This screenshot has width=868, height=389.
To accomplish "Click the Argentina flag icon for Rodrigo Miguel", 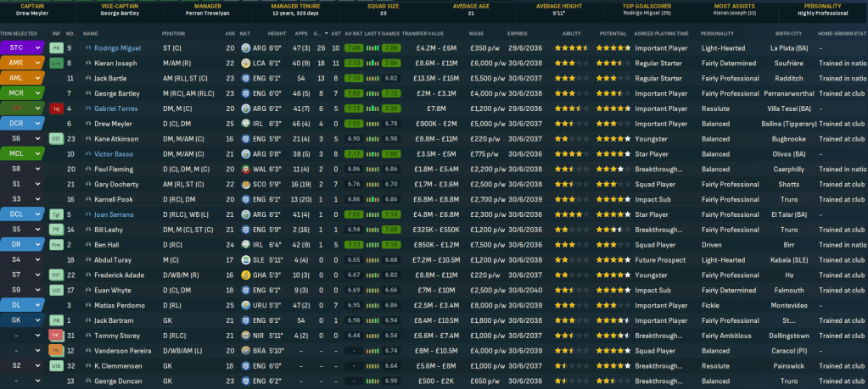I will tap(245, 48).
